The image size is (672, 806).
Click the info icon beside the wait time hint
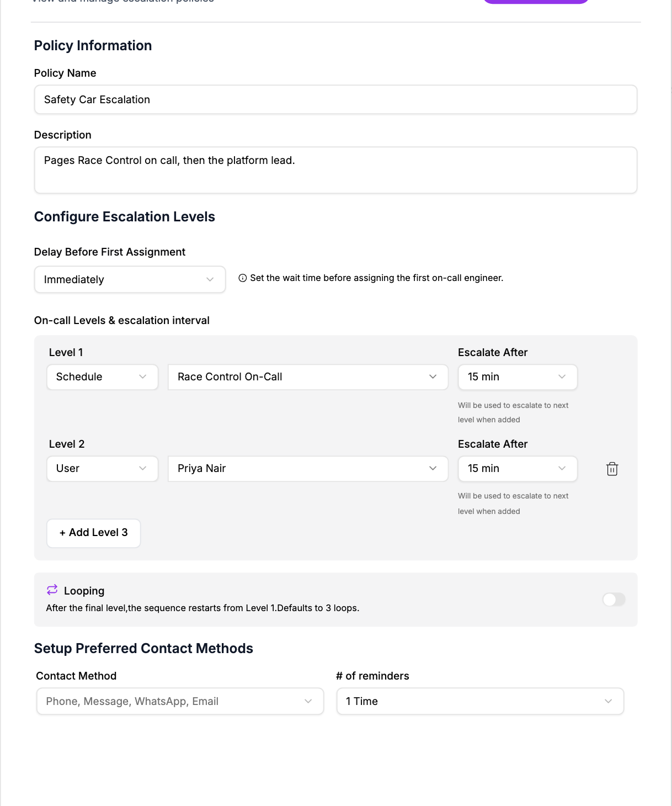(243, 278)
